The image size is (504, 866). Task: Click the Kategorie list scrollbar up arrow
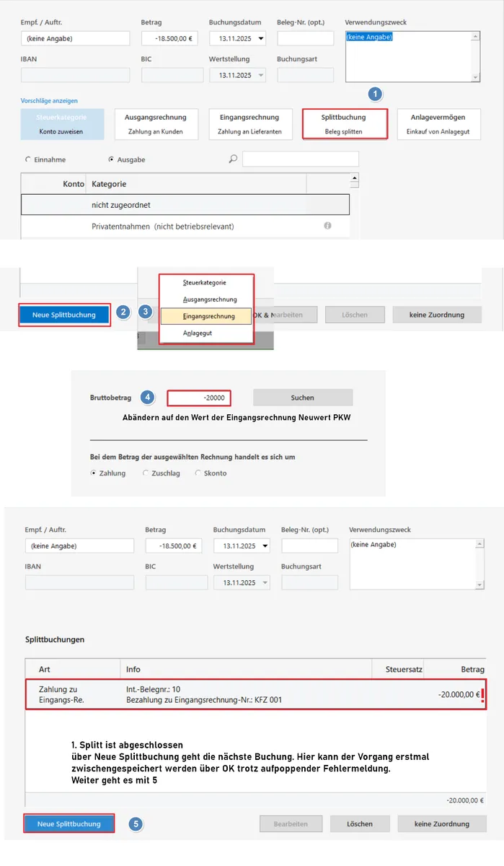354,178
